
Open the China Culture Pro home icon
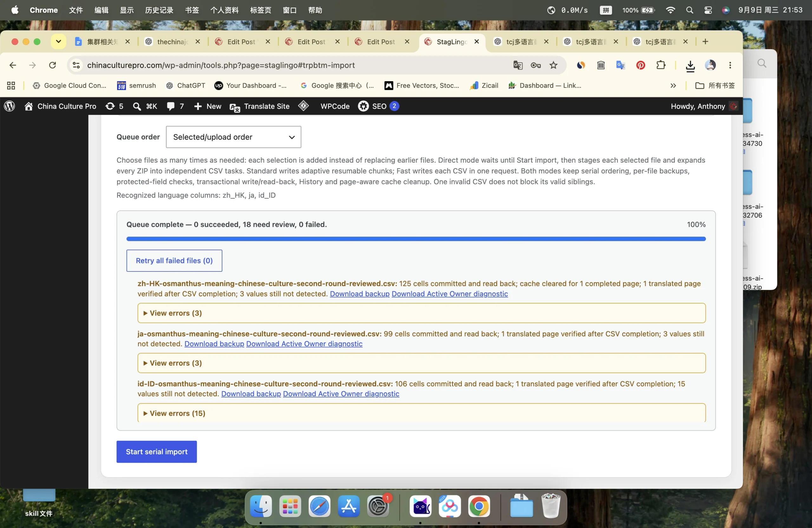point(29,106)
